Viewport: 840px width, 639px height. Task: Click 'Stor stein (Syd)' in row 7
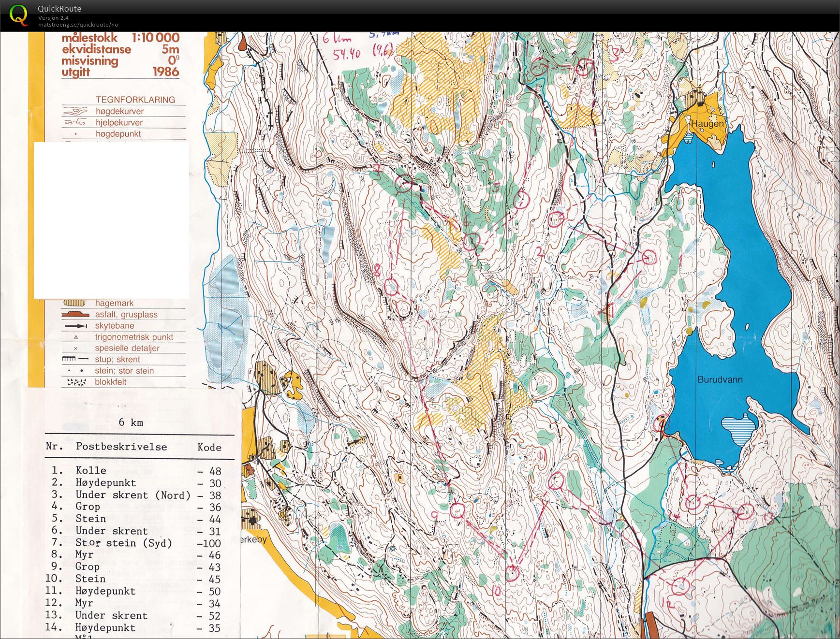124,543
